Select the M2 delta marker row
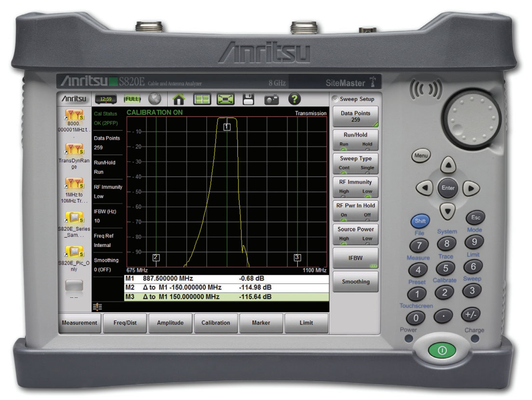The image size is (532, 400). 226,288
